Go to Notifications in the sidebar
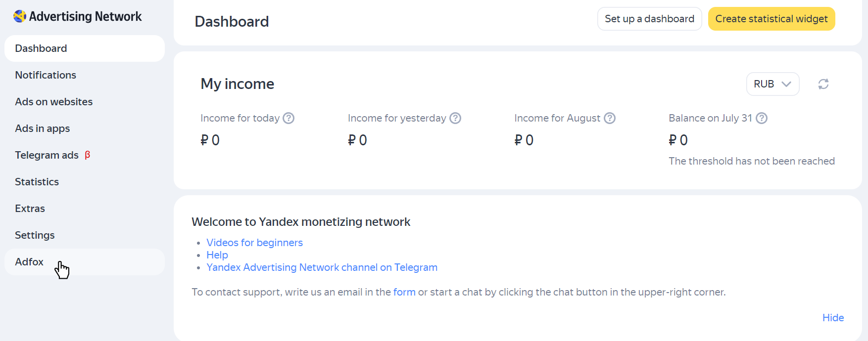This screenshot has height=341, width=868. pos(46,75)
